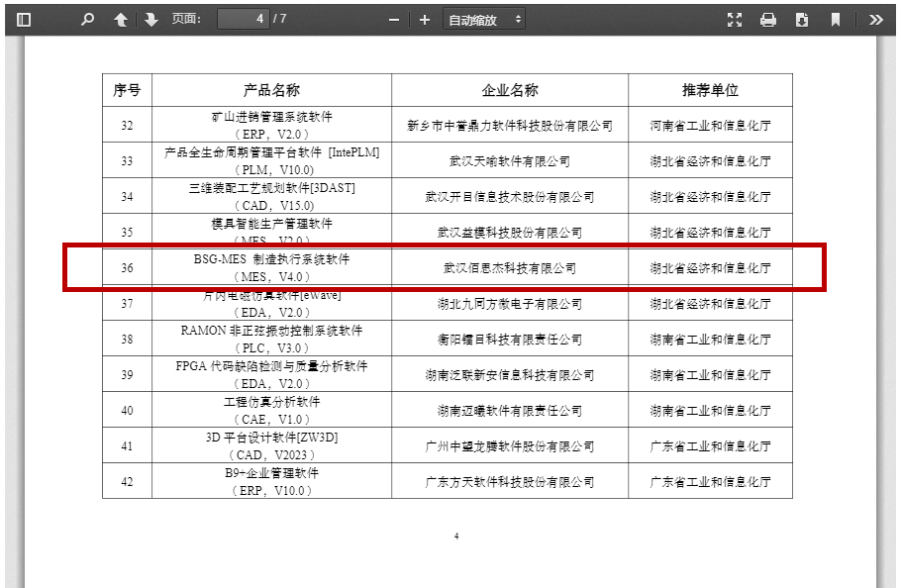Click company 湖南泛联新安信息科技有限公司
Screen dimensions: 901x588
[x=510, y=375]
